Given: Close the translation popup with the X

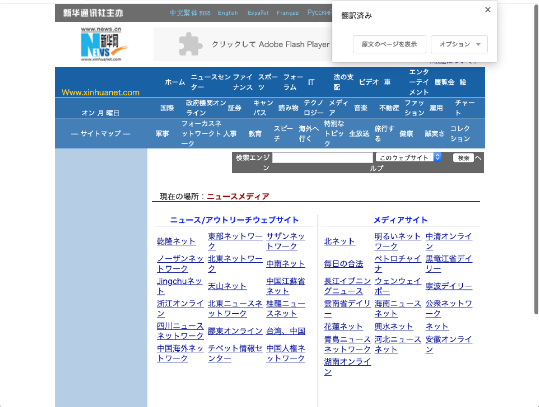Looking at the screenshot, I should pos(487,10).
